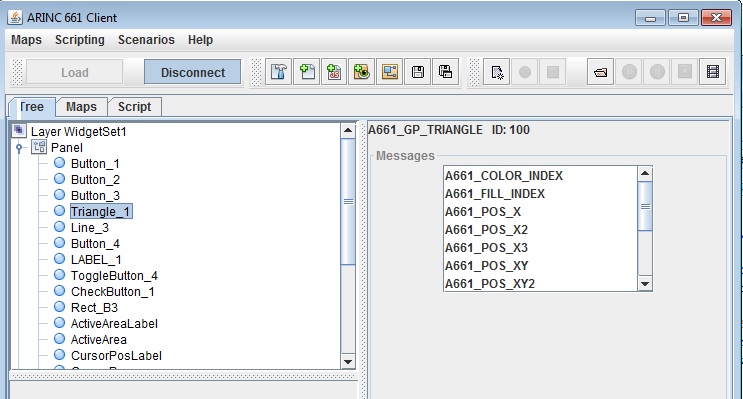Screen dimensions: 743x399
Task: Select Button_4 in the widget tree
Action: [95, 244]
